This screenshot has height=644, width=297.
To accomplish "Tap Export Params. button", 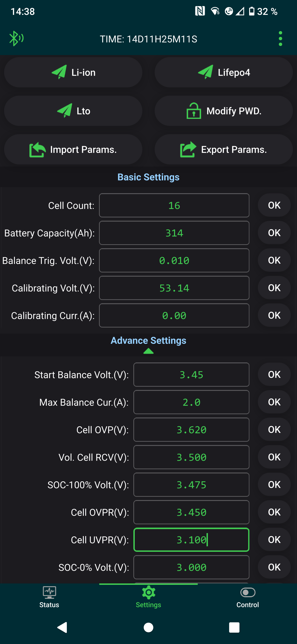I will point(224,149).
